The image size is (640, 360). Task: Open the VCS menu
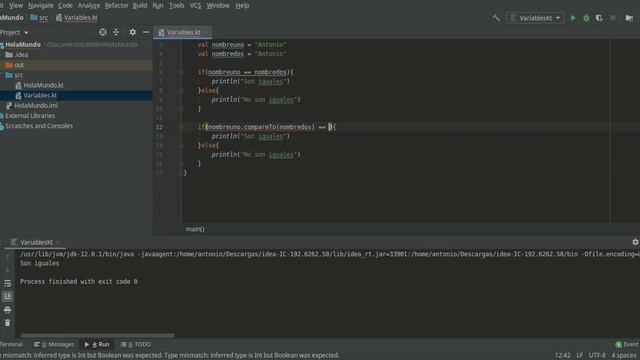click(x=195, y=6)
